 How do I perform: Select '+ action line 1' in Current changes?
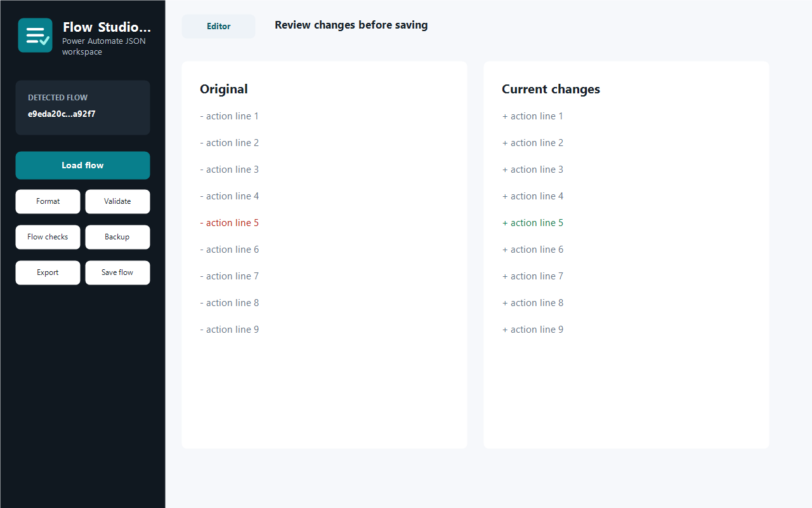[533, 116]
